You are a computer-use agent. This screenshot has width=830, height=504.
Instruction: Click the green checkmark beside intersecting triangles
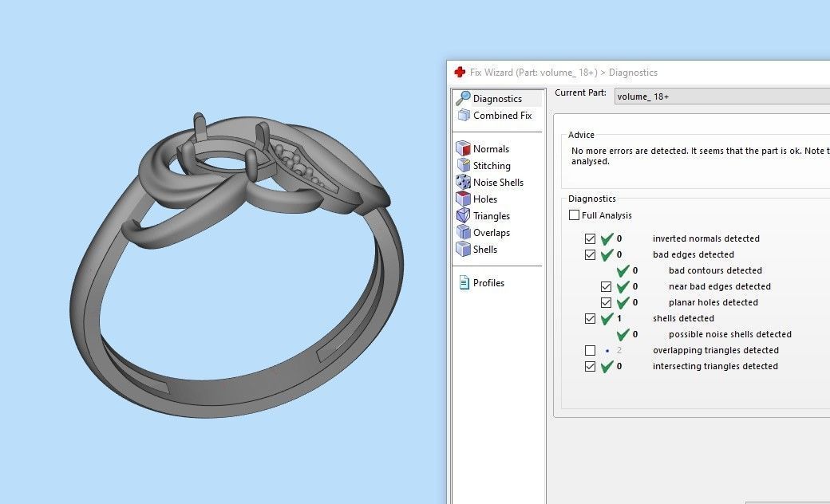(x=607, y=366)
